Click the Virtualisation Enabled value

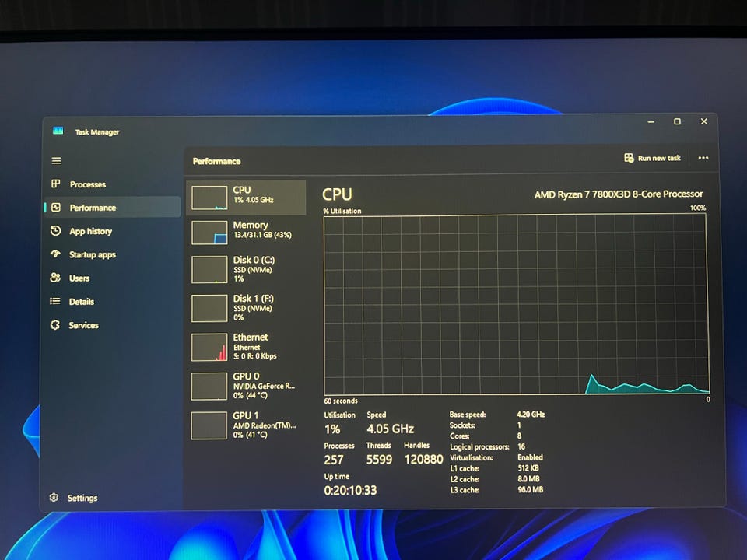[x=530, y=457]
